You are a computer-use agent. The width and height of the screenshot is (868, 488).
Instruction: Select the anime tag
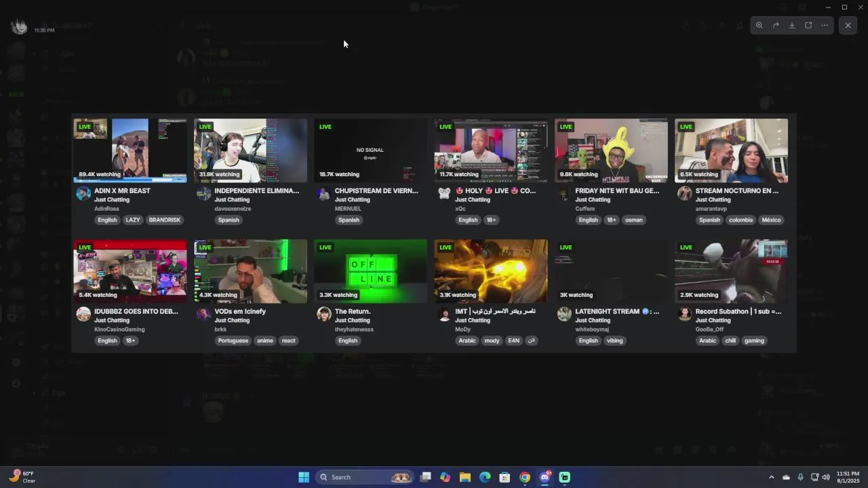click(265, 340)
